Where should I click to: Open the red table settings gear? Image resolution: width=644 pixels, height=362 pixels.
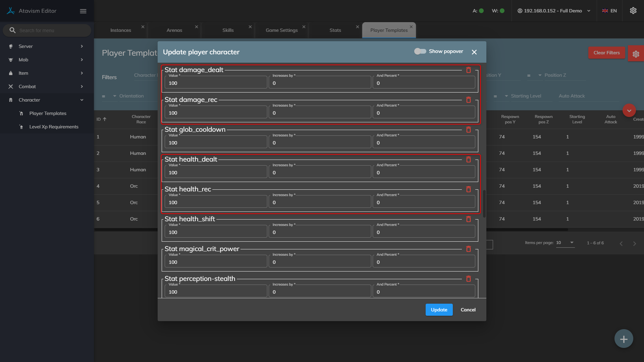pos(636,54)
